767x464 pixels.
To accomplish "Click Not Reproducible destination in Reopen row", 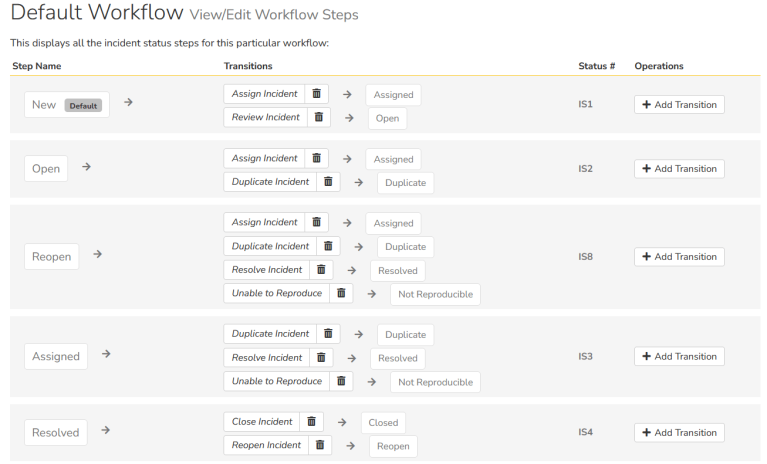I will pyautogui.click(x=435, y=294).
